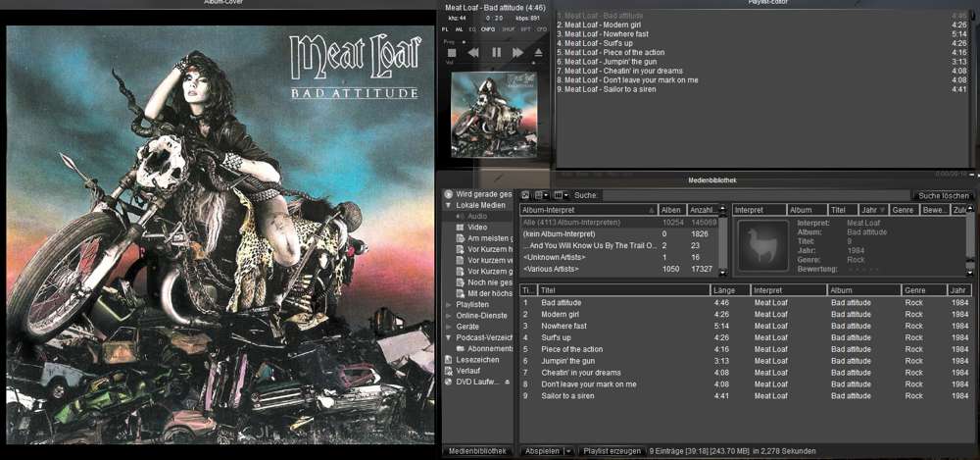Pause the current song
Image resolution: width=980 pixels, height=460 pixels.
(496, 52)
